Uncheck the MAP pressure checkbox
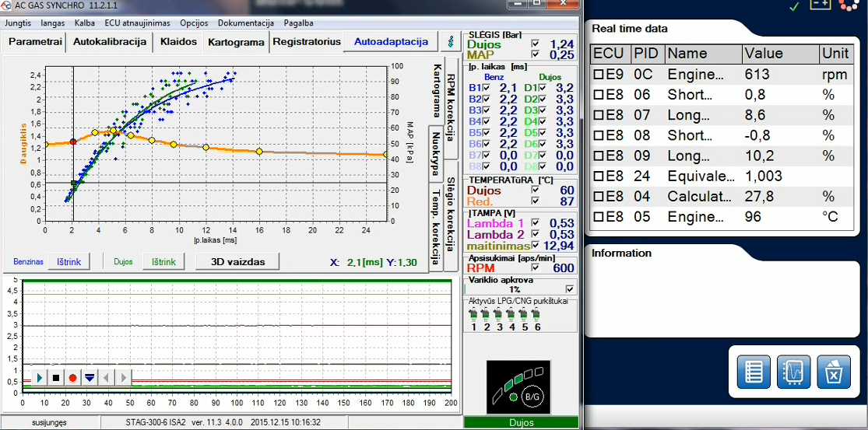The height and width of the screenshot is (430, 868). click(x=535, y=54)
